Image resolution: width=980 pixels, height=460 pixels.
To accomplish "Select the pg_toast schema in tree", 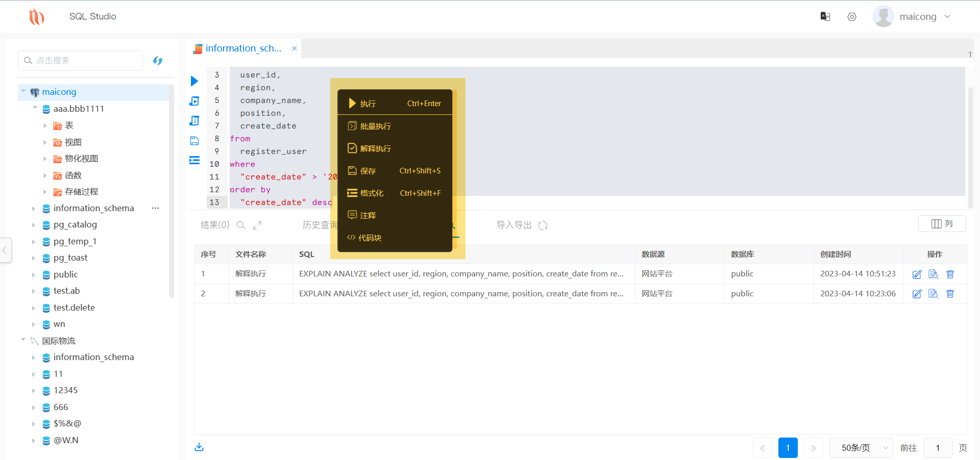I will [x=70, y=258].
